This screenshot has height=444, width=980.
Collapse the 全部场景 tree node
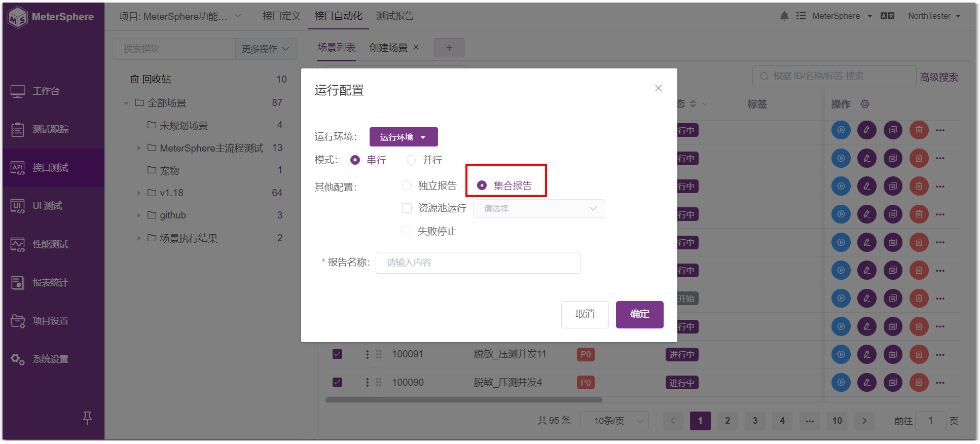pyautogui.click(x=126, y=103)
